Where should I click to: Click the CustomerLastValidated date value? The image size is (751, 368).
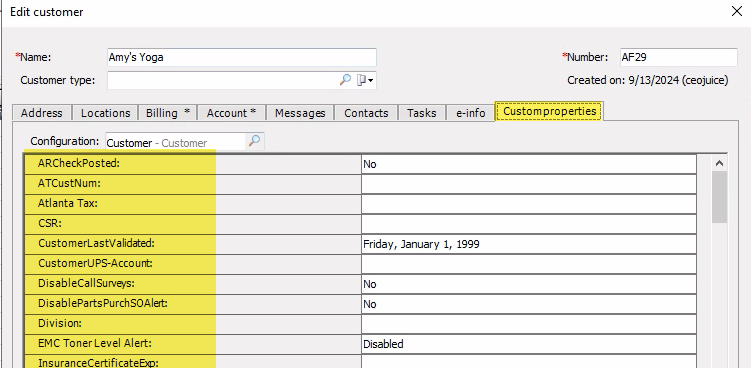pyautogui.click(x=529, y=244)
